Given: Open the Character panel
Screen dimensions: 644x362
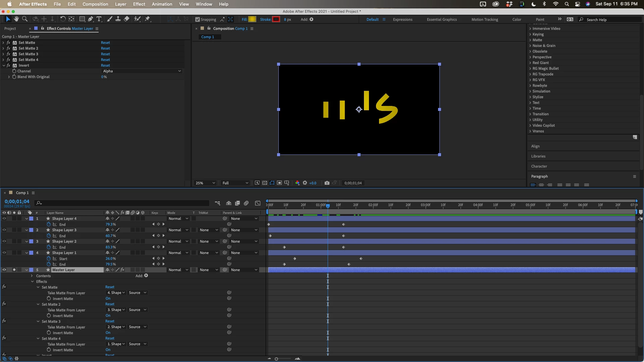Looking at the screenshot, I should [539, 166].
